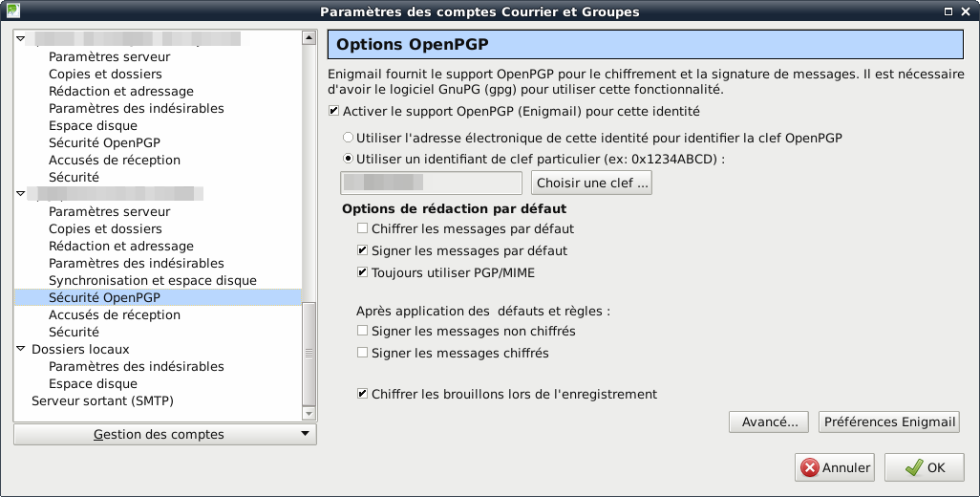
Task: Click the scrollbar down arrow in account tree
Action: (309, 414)
